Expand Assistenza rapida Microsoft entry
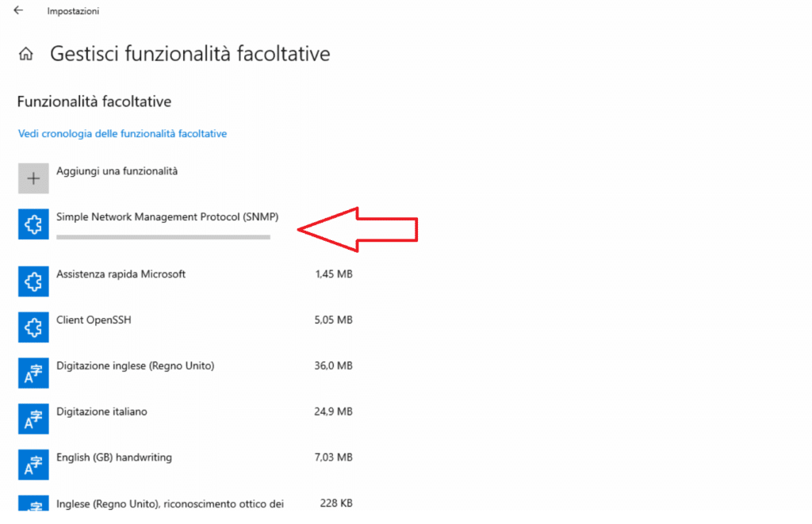 (x=121, y=274)
